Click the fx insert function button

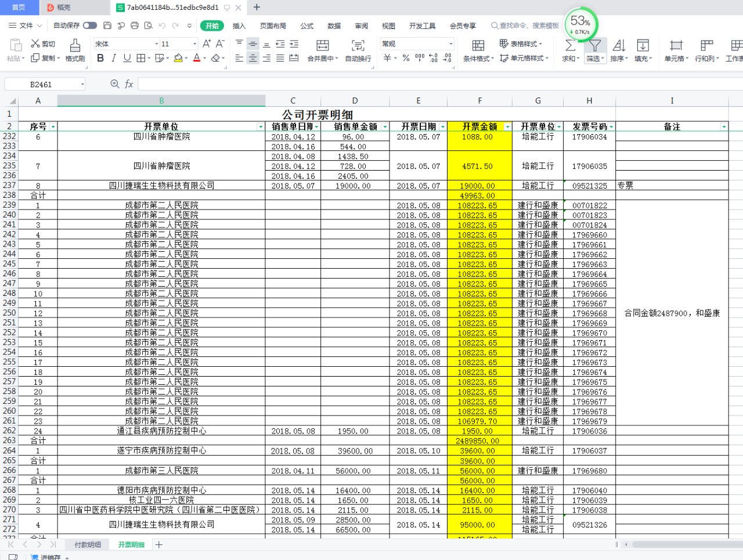pos(129,84)
